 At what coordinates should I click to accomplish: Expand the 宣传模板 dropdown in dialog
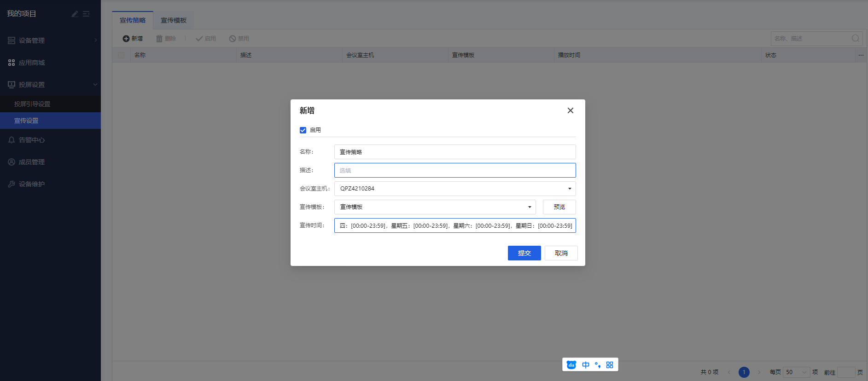coord(435,207)
